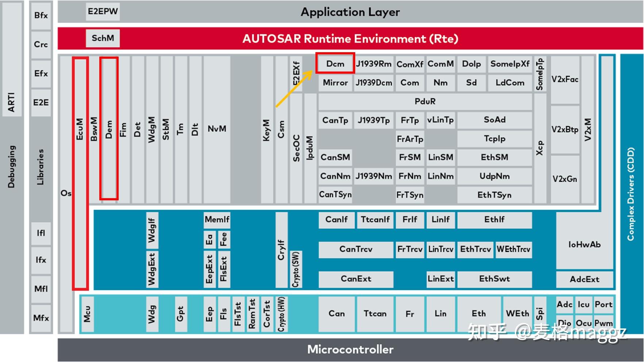Select the Mcu driver block
This screenshot has width=644, height=362.
tap(87, 314)
